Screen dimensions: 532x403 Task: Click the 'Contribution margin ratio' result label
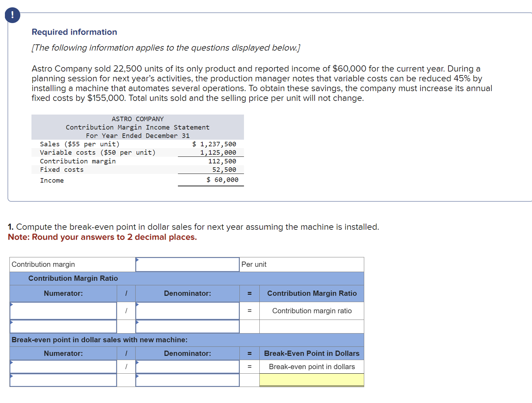(312, 311)
